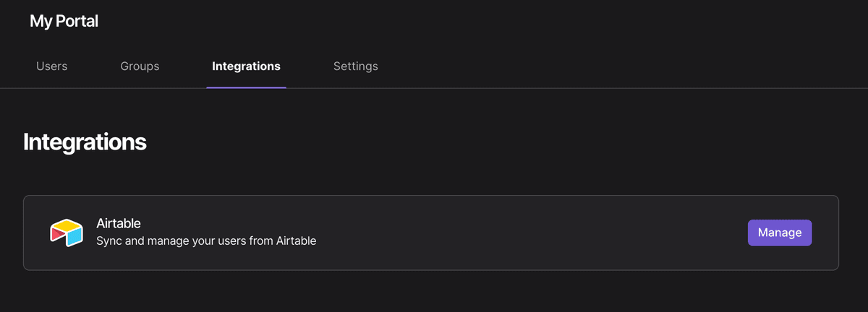Screen dimensions: 868x312
Task: Click the word 'Airtable' ending the description
Action: click(x=297, y=240)
